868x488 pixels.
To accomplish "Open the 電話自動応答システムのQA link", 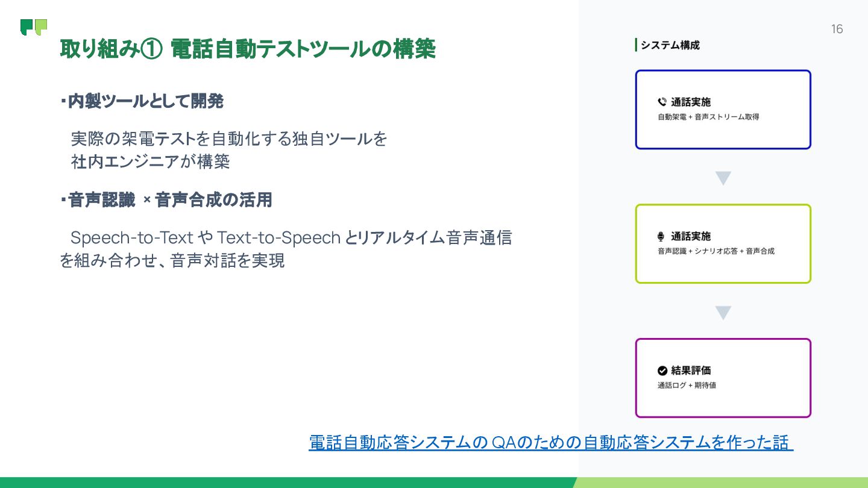I will [550, 443].
